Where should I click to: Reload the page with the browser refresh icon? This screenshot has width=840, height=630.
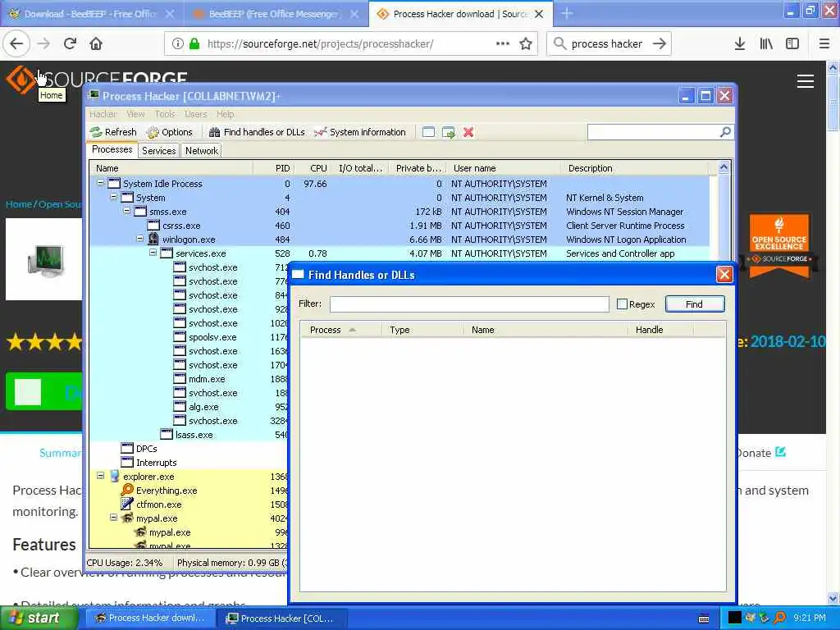[70, 43]
